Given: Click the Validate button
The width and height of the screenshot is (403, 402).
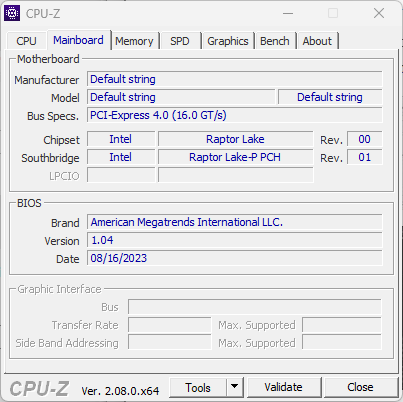Looking at the screenshot, I should click(284, 387).
